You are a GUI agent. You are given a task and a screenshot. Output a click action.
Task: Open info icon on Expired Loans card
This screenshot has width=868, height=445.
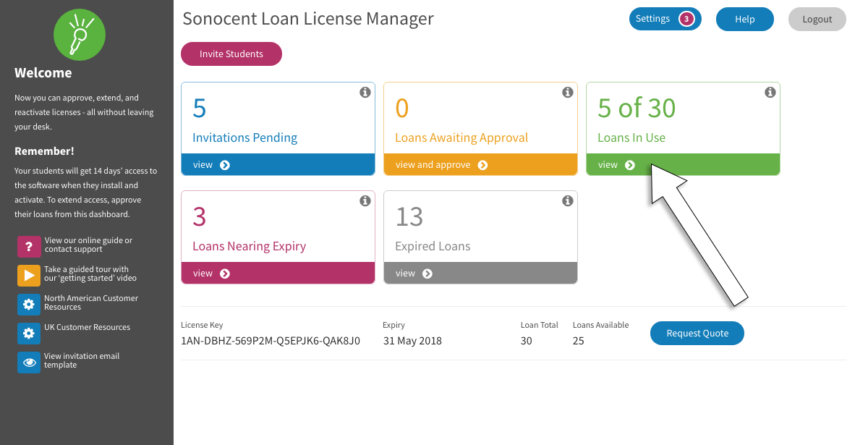pos(568,201)
